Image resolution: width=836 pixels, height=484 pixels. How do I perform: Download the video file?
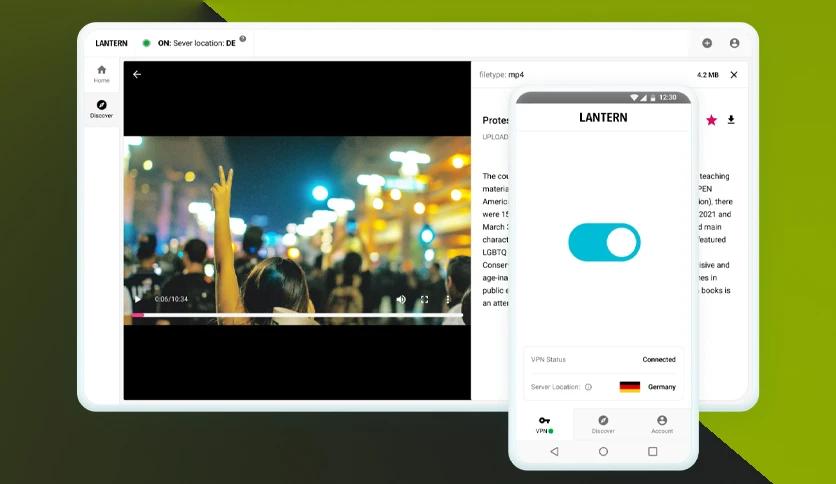pos(731,120)
